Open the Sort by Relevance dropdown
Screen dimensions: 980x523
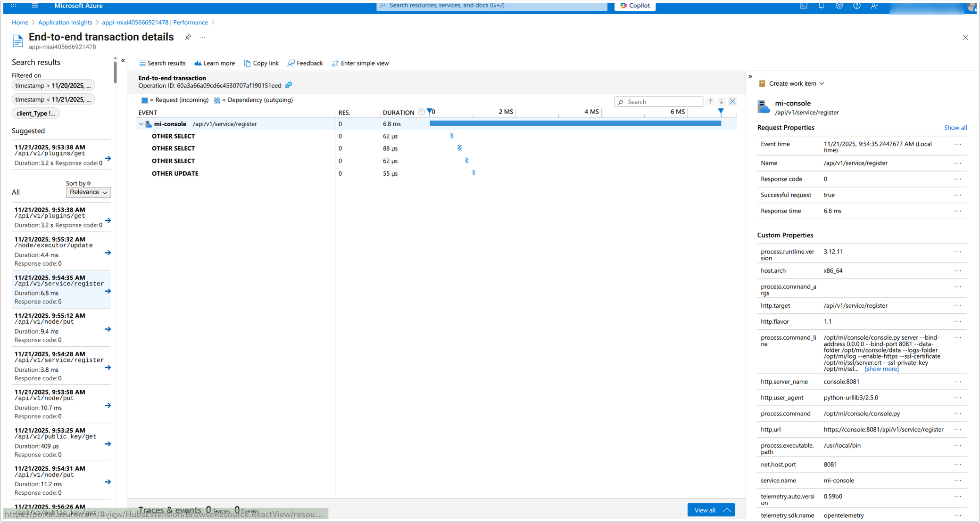(x=88, y=192)
